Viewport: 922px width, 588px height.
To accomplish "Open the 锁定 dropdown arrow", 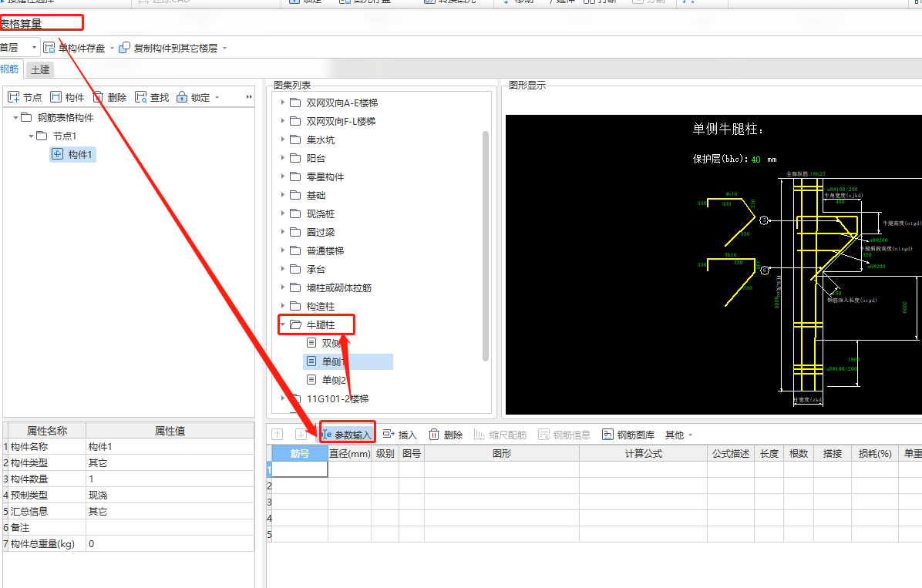I will [217, 98].
